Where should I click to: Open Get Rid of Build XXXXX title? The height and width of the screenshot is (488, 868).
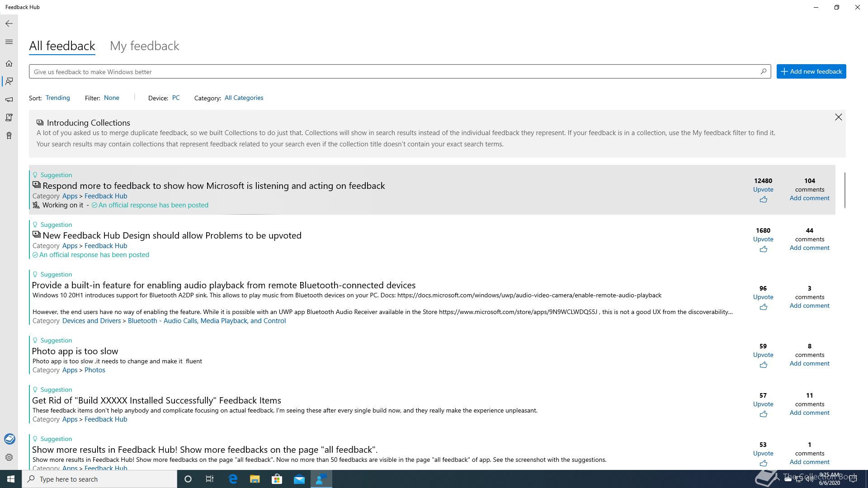156,400
